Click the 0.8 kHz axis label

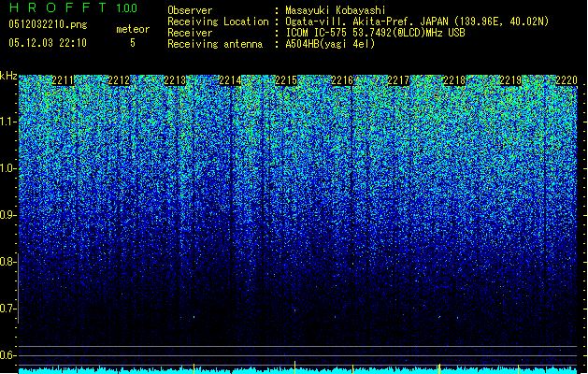(x=7, y=262)
